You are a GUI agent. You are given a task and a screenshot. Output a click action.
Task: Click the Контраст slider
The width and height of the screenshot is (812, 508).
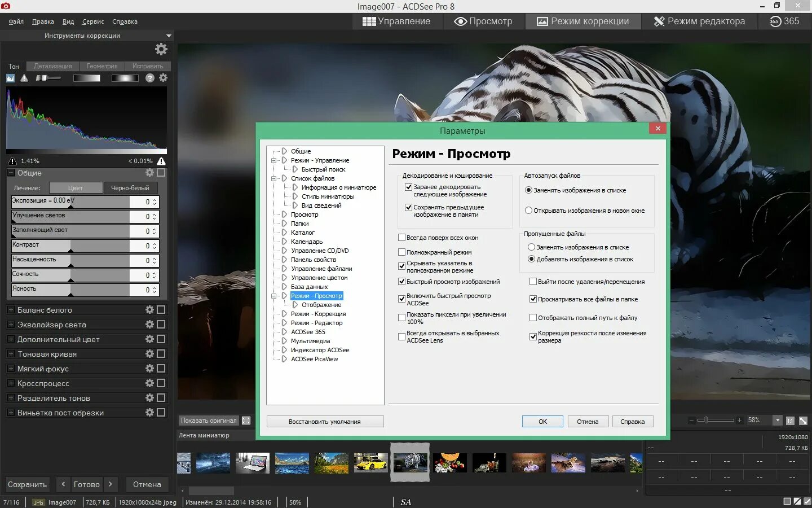(71, 246)
